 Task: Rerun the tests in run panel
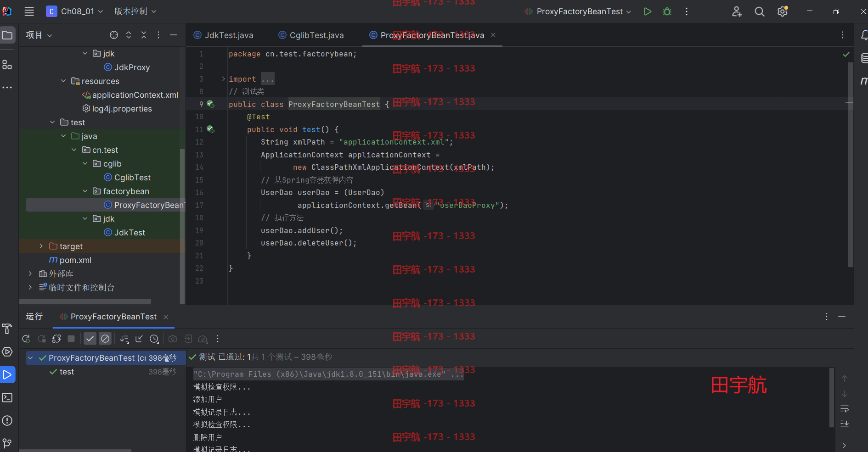click(26, 339)
